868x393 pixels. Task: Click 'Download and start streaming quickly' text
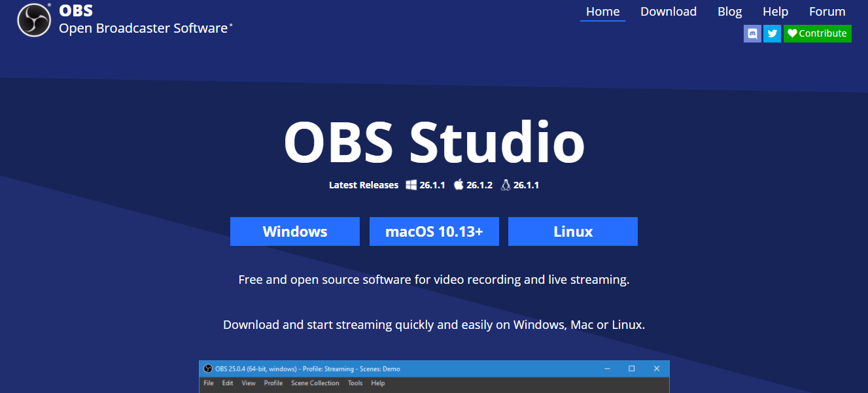[434, 324]
